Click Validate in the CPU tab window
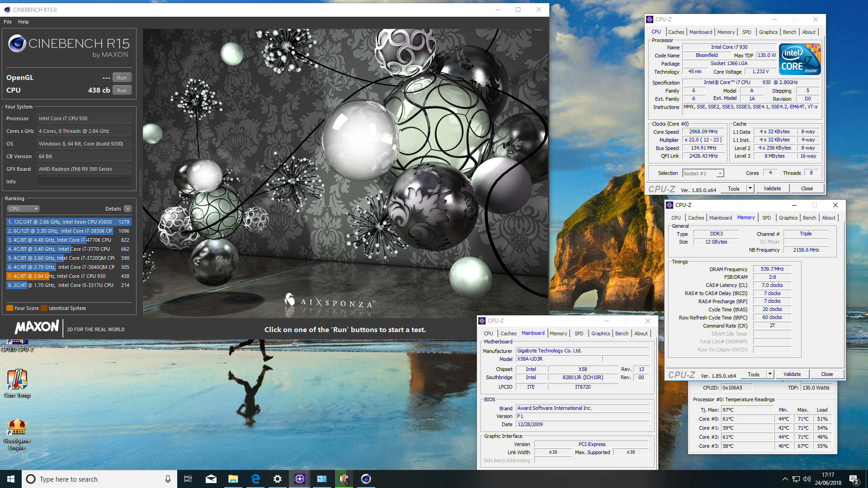The height and width of the screenshot is (488, 868). click(x=772, y=188)
